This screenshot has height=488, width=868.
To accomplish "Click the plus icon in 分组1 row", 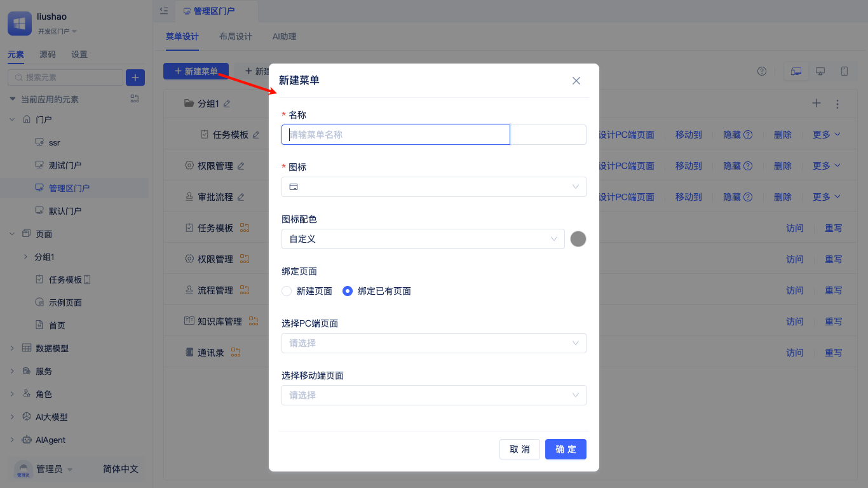I will click(x=817, y=104).
